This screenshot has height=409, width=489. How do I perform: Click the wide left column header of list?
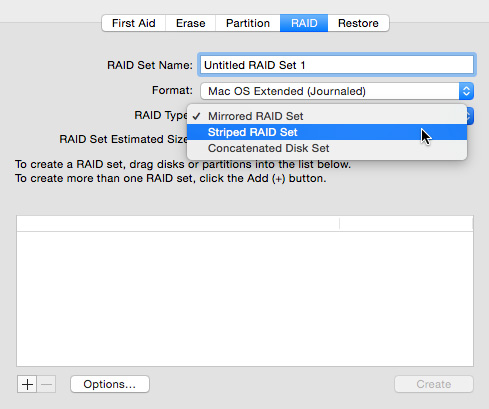click(x=178, y=224)
